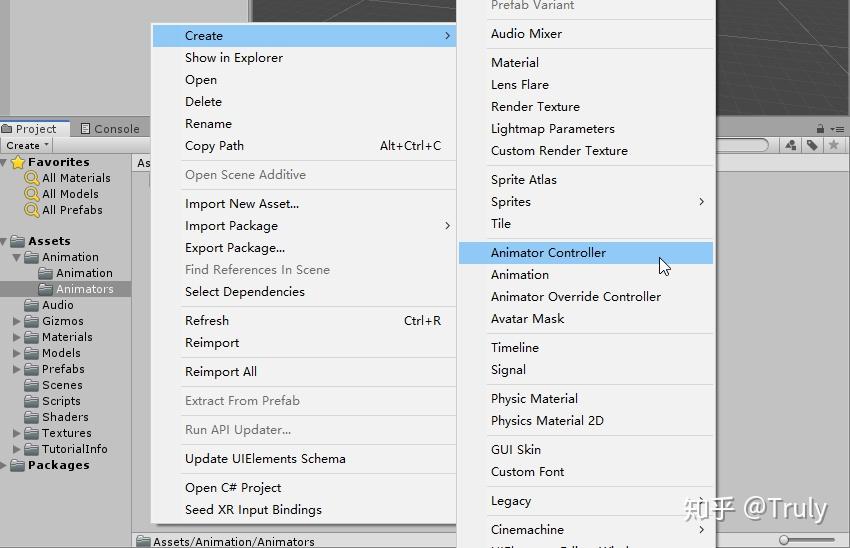The width and height of the screenshot is (850, 548).
Task: Expand the Models folder
Action: [x=17, y=353]
